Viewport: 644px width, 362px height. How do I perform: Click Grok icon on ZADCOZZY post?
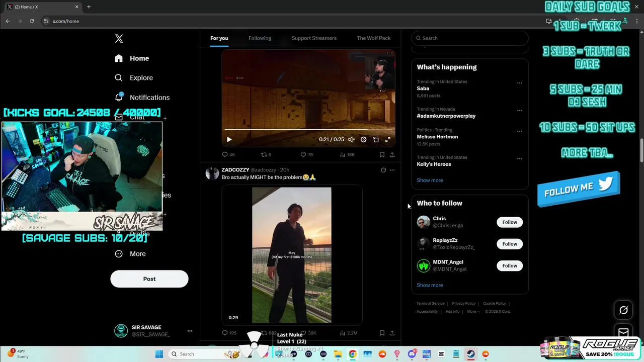(x=383, y=170)
